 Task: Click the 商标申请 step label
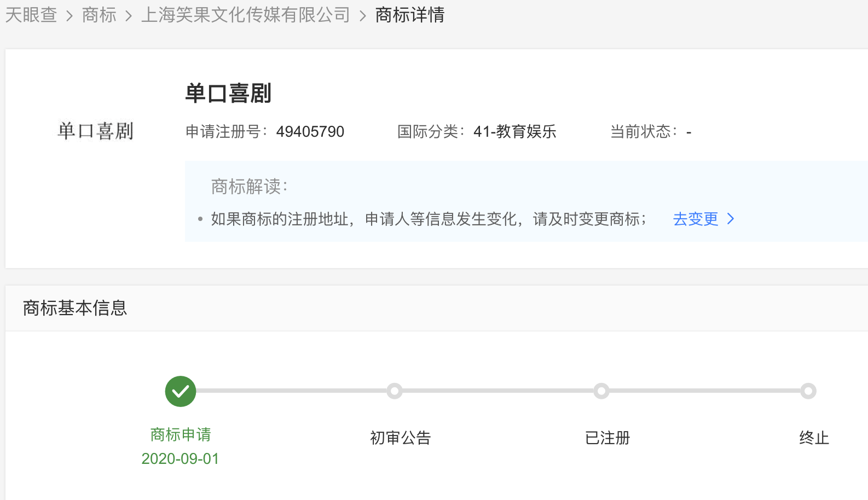click(181, 435)
